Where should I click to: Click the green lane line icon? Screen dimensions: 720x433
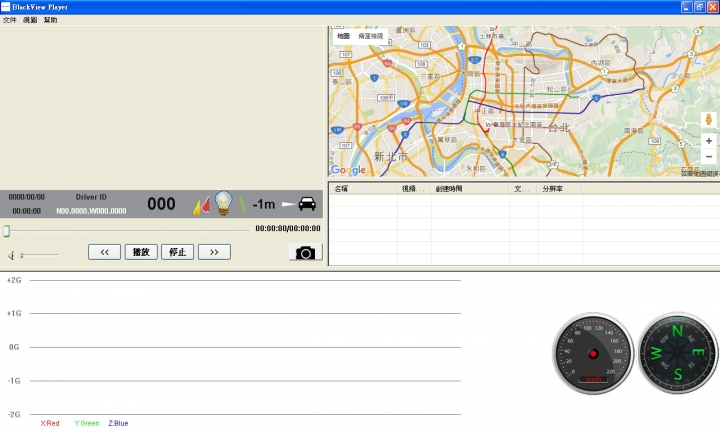242,204
